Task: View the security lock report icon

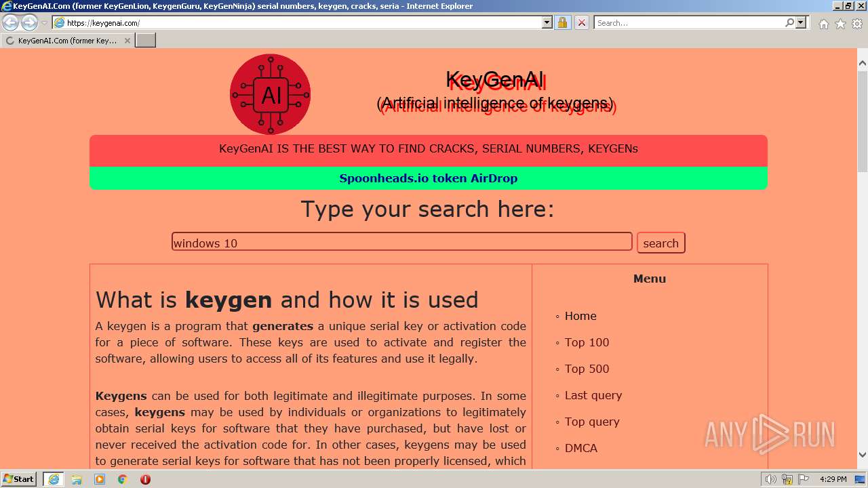Action: click(x=562, y=22)
